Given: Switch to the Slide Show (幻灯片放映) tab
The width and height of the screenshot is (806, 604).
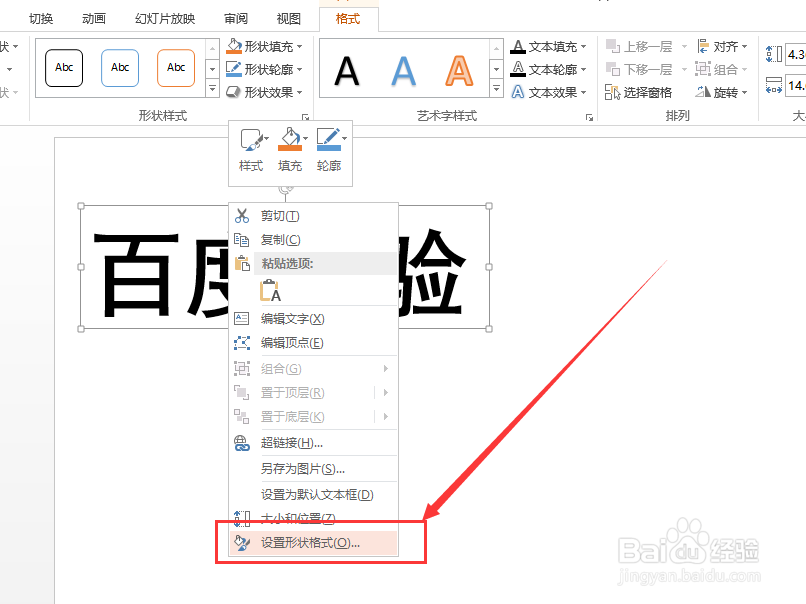Looking at the screenshot, I should [x=165, y=19].
